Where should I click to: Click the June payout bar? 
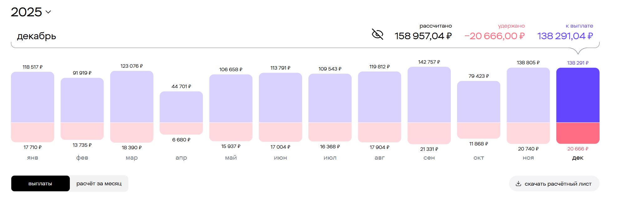281,98
